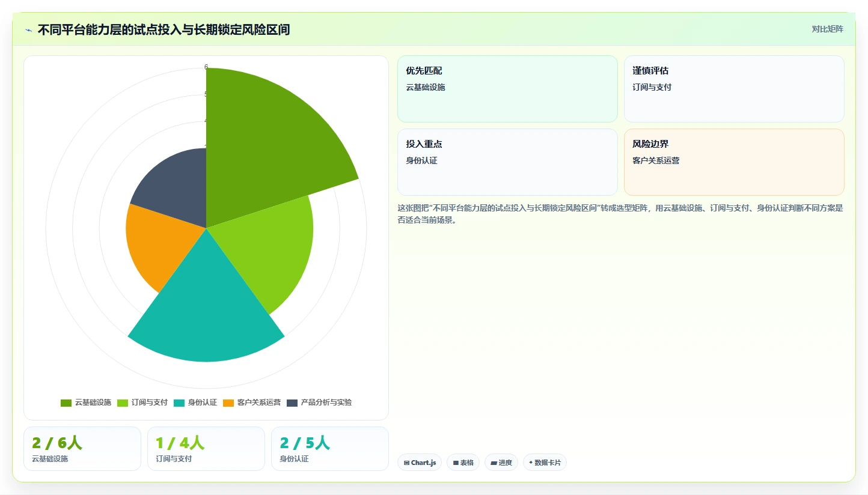
Task: Open the 优先匹配 card
Action: (507, 89)
